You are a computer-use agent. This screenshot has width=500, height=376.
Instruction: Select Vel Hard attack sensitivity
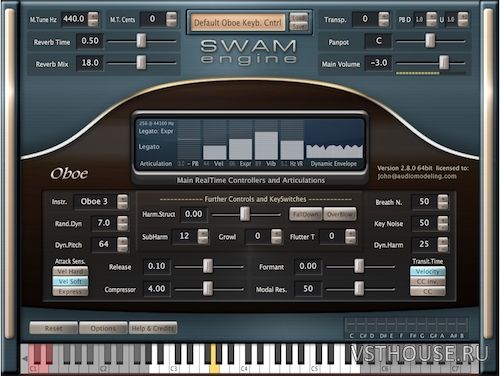70,271
